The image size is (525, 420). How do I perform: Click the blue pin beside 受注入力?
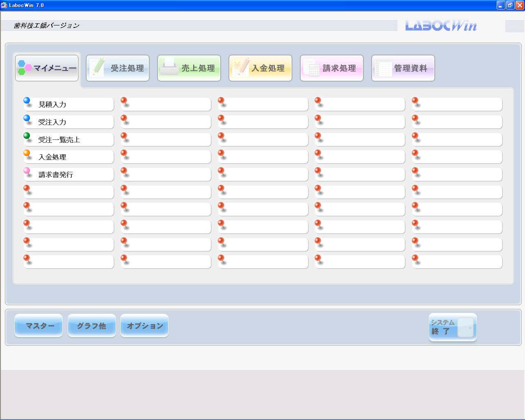pyautogui.click(x=27, y=119)
